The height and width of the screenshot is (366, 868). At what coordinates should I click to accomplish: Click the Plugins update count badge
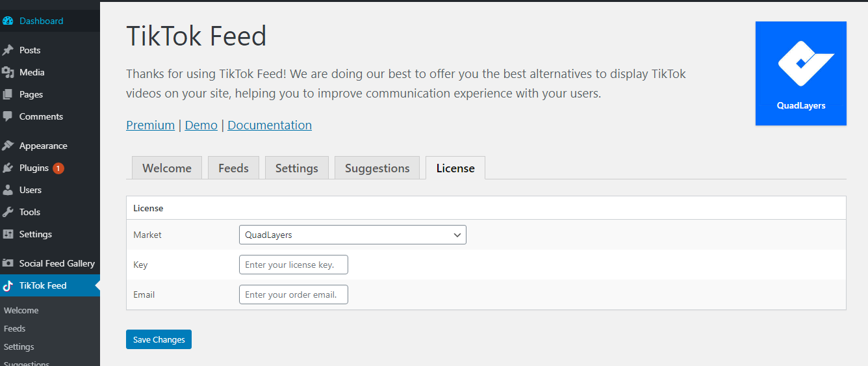tap(58, 168)
